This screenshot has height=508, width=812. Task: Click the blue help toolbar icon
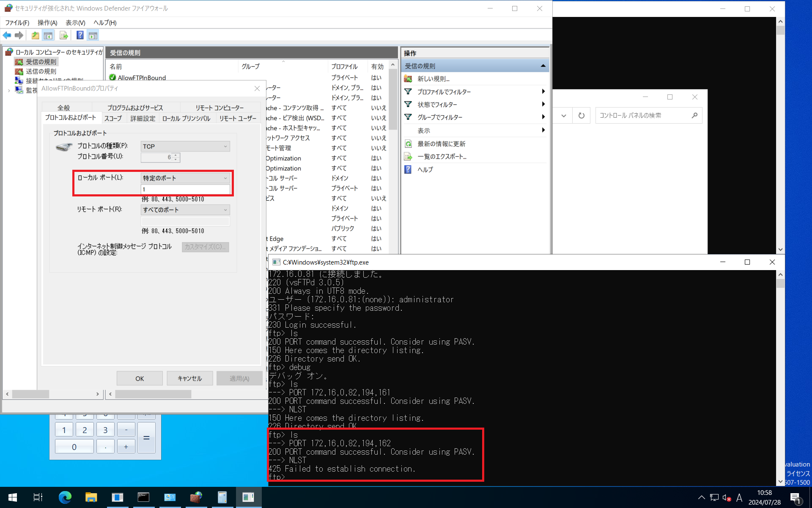point(80,36)
